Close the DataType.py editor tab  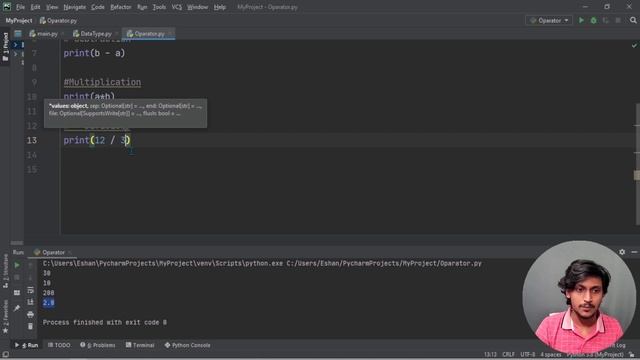pyautogui.click(x=117, y=34)
